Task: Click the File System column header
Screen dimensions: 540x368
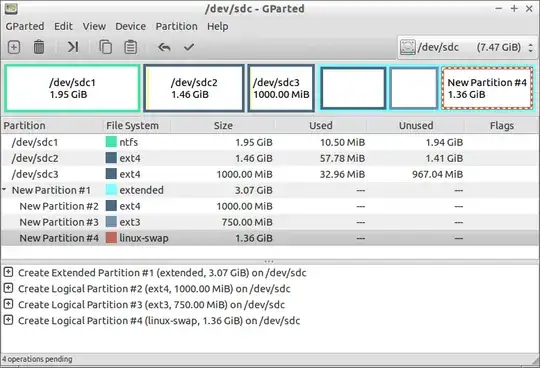Action: (x=137, y=126)
